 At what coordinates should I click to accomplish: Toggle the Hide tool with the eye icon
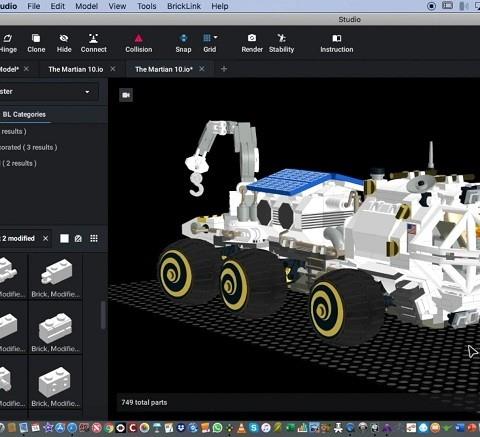(x=64, y=43)
